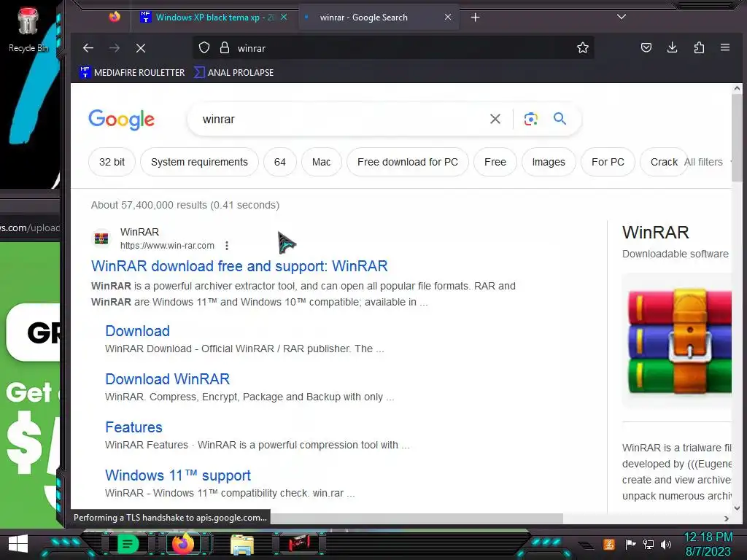The width and height of the screenshot is (747, 560).
Task: Open the WinRAR knowledge panel title
Action: coord(656,233)
